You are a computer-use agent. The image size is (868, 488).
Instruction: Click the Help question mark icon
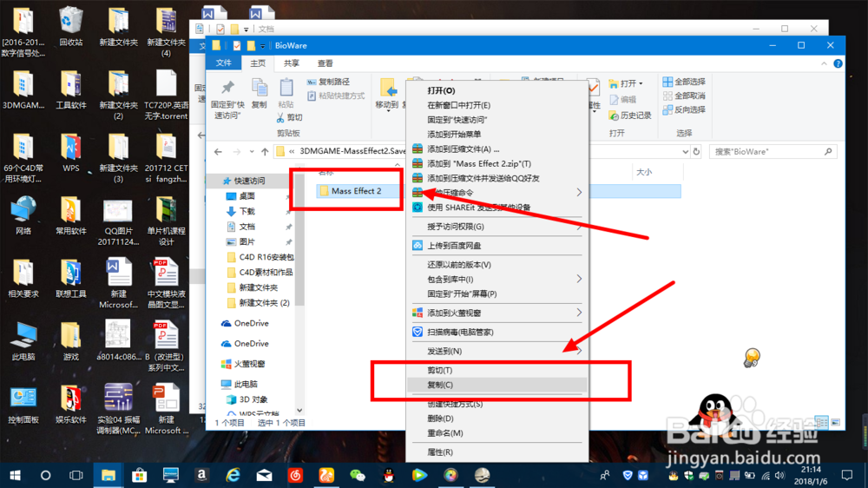tap(838, 63)
